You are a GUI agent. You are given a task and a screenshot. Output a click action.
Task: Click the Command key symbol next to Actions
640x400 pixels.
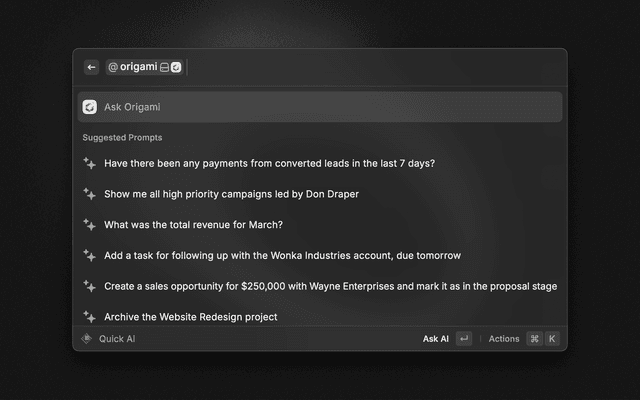(x=534, y=339)
